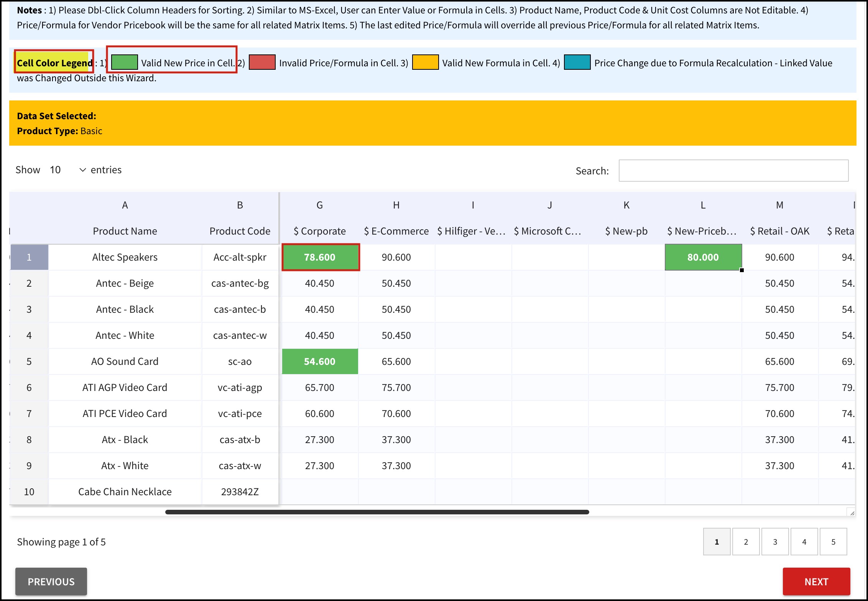The image size is (868, 601).
Task: Click the teal Price Change legend swatch
Action: tap(577, 62)
